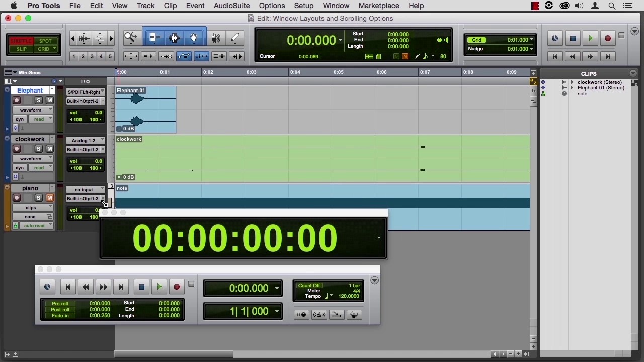Click the Metronome icon
Screen dimensions: 644x362
pos(319,315)
